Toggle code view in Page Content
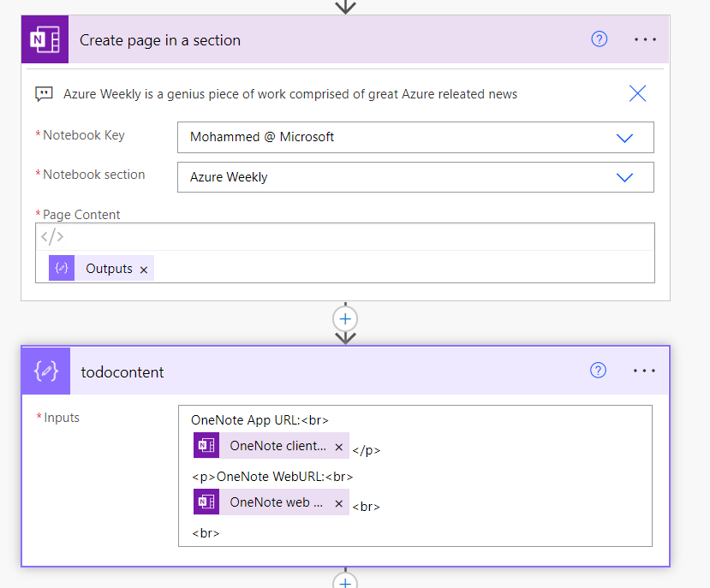The image size is (710, 588). pos(52,236)
